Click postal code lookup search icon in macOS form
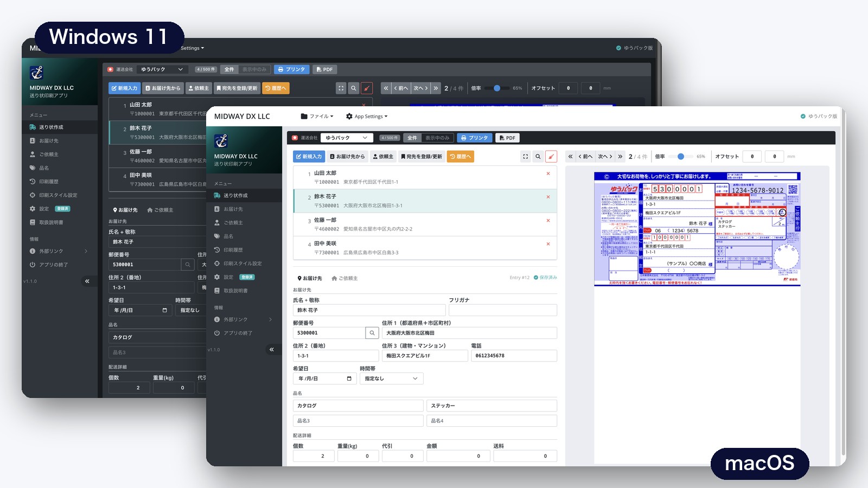This screenshot has height=488, width=868. (x=372, y=333)
